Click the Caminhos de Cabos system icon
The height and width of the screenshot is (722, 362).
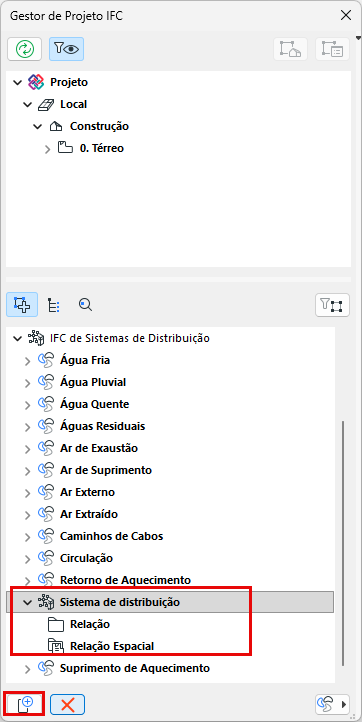(47, 536)
